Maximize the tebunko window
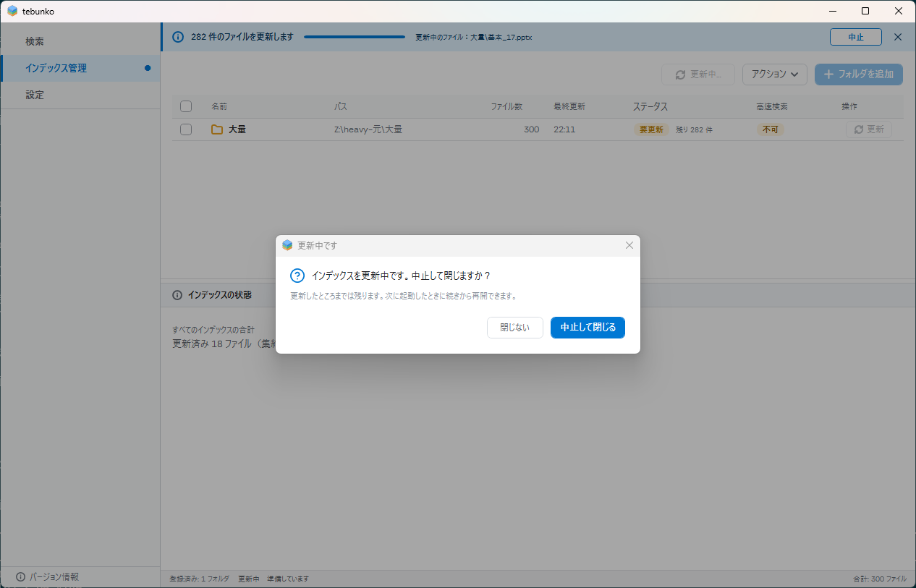916x588 pixels. [x=865, y=11]
